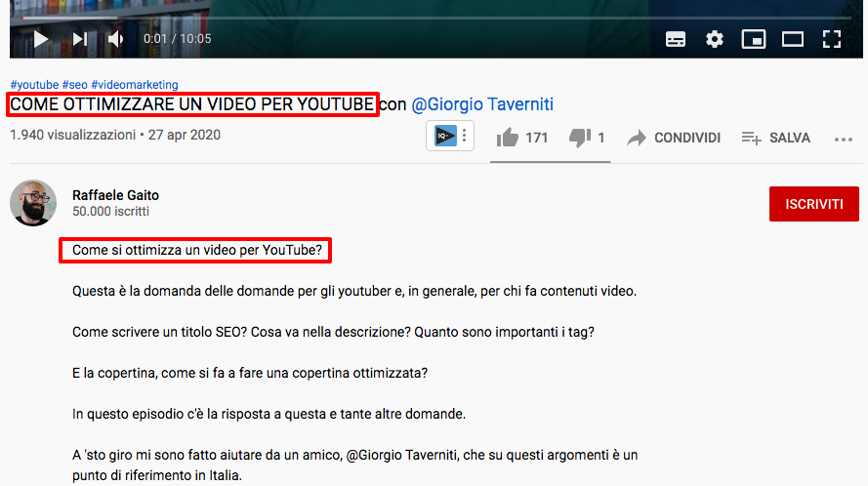Like the video with 171 likes
This screenshot has height=486, width=868.
pos(521,138)
